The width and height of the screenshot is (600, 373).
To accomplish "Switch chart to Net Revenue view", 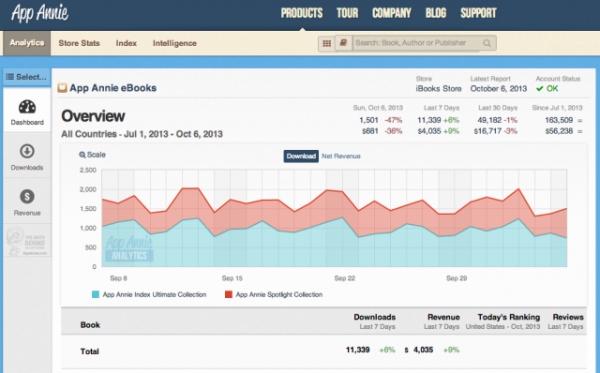I will pyautogui.click(x=341, y=156).
